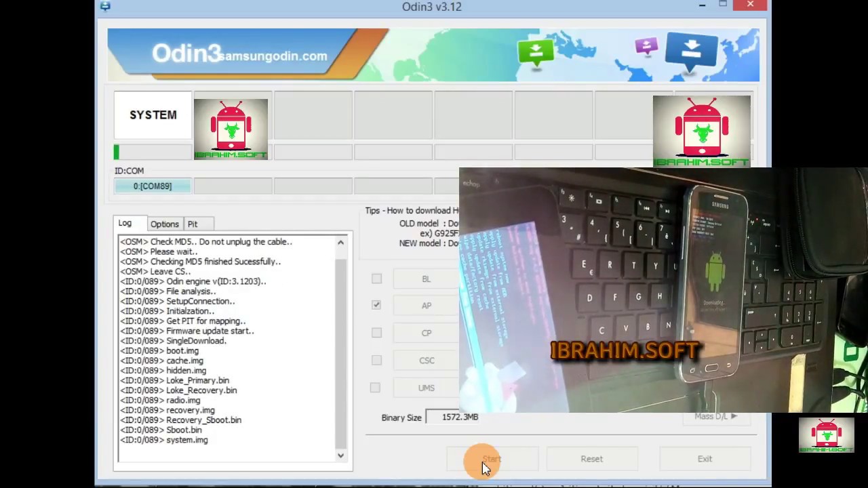Screen dimensions: 868x488
Task: Switch to the Log tab
Action: (129, 223)
